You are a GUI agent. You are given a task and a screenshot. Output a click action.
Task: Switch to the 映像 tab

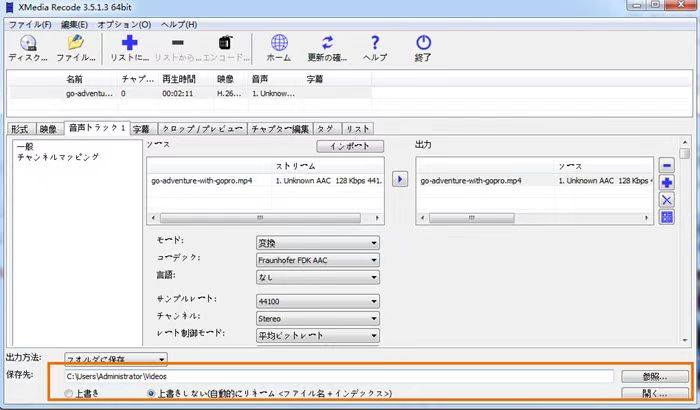[49, 129]
